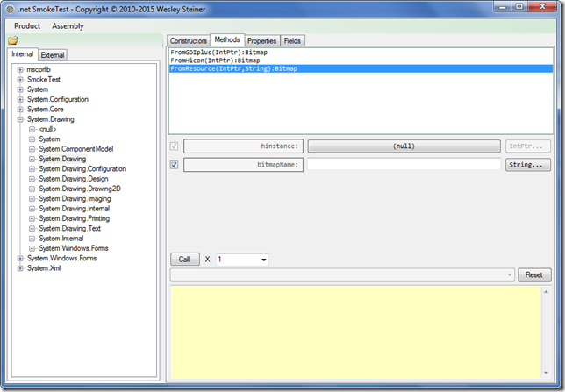The height and width of the screenshot is (392, 565).
Task: Expand the System.Windows.Forms assembly node
Action: coord(20,258)
